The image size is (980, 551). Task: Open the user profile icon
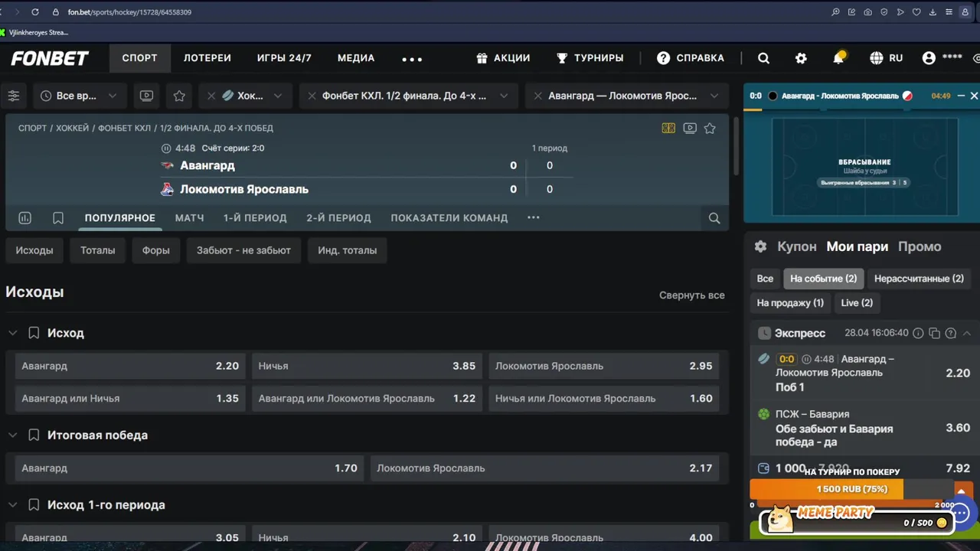click(x=929, y=58)
